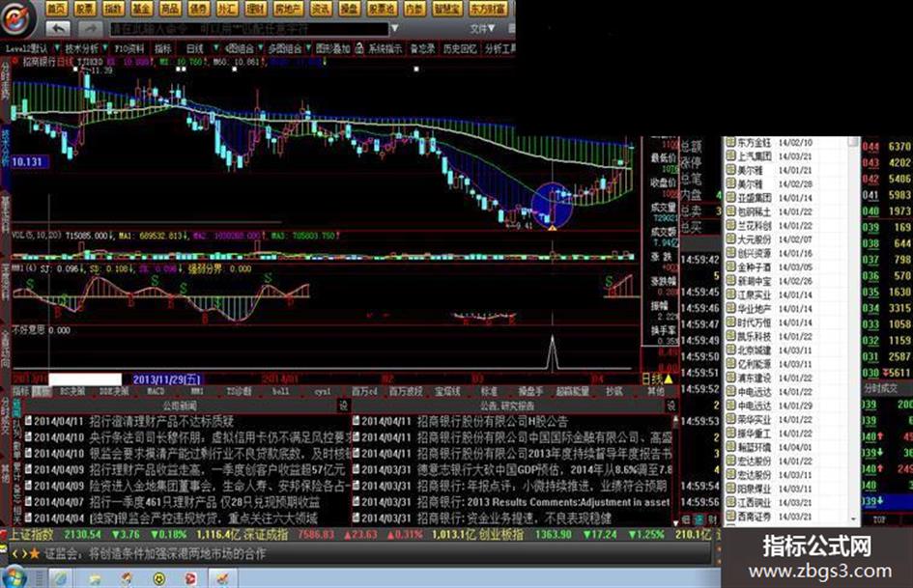913x588 pixels.
Task: Open the 股票 stocks section
Action: coord(84,8)
